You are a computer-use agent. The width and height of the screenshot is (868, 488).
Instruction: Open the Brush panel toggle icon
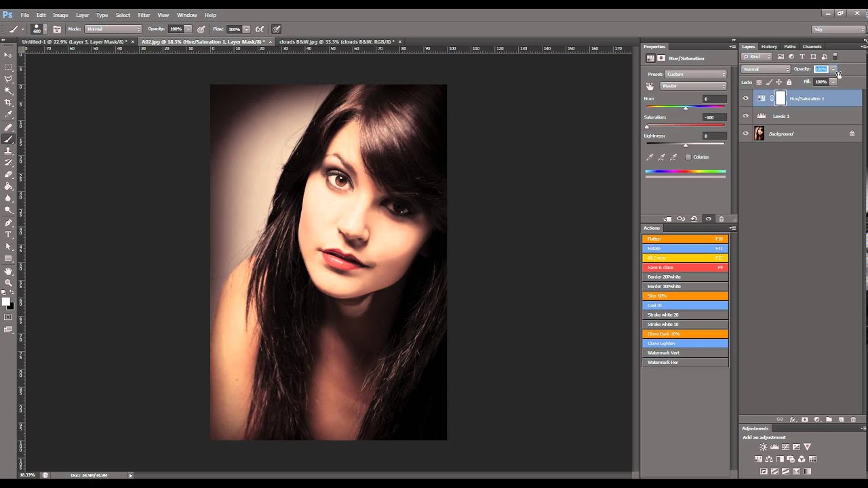57,29
